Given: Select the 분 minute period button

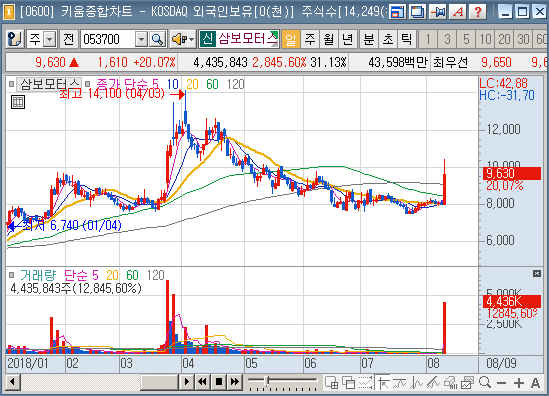Looking at the screenshot, I should [x=369, y=39].
